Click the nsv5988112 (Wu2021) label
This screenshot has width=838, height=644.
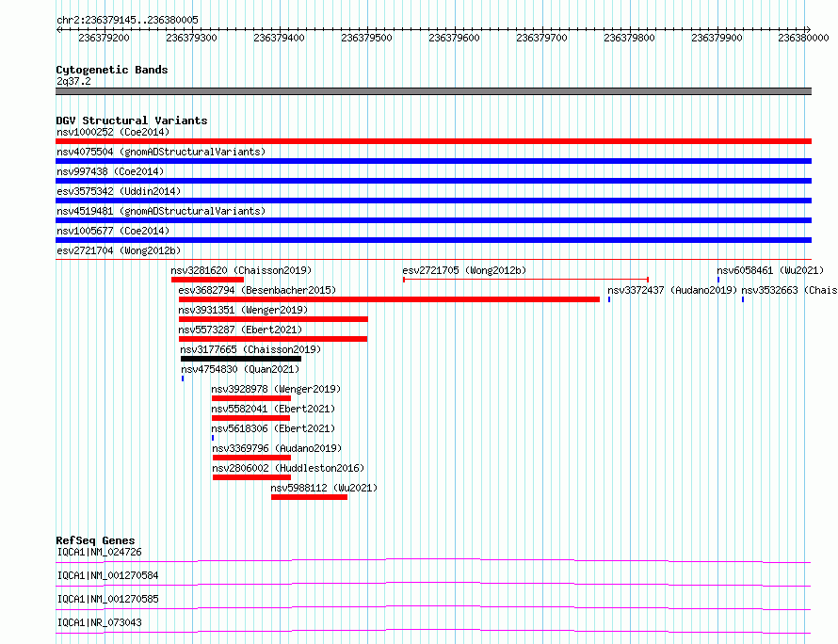(324, 488)
